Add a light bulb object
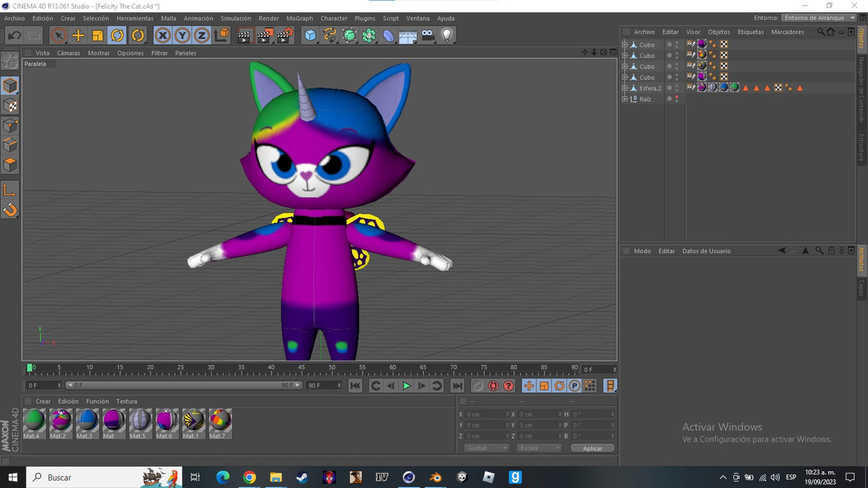The image size is (868, 488). (x=447, y=35)
